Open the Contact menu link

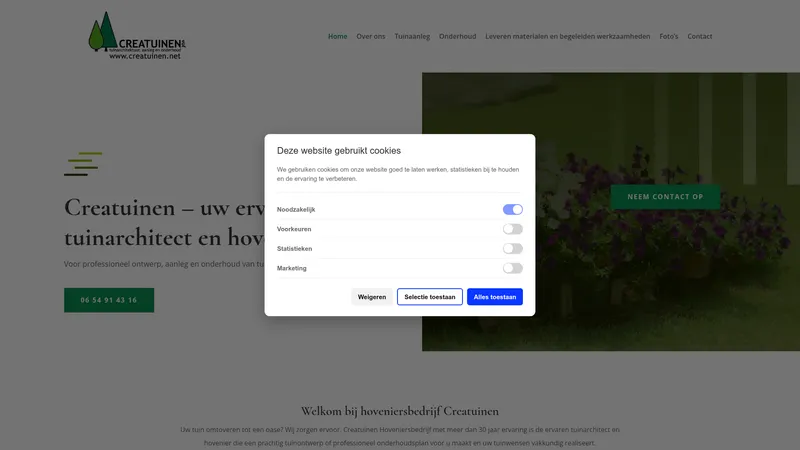pyautogui.click(x=699, y=36)
